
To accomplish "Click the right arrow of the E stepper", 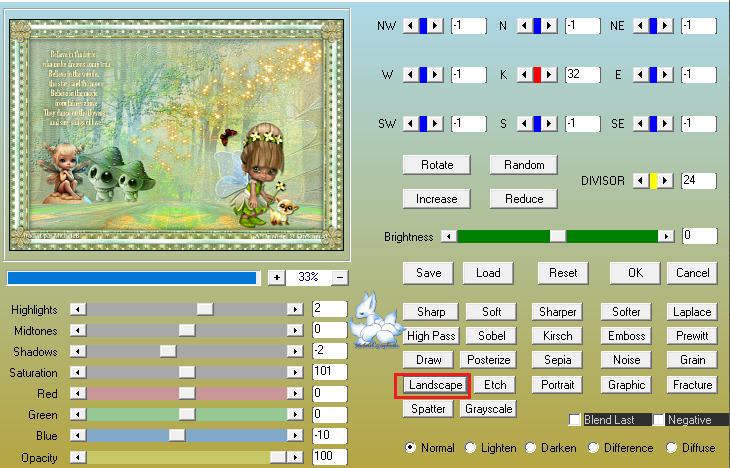I will click(x=665, y=75).
